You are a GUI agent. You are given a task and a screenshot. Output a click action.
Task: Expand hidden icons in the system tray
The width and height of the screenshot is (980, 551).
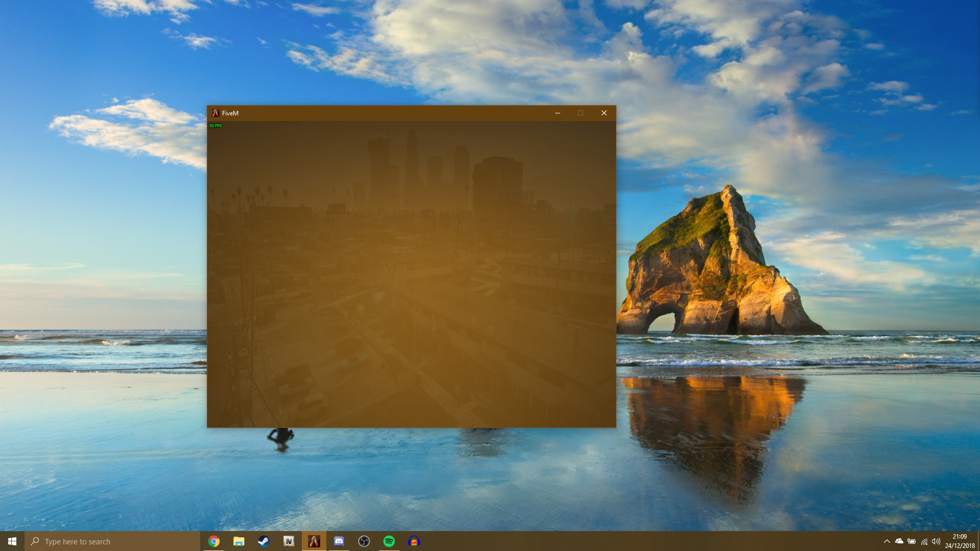pos(887,541)
